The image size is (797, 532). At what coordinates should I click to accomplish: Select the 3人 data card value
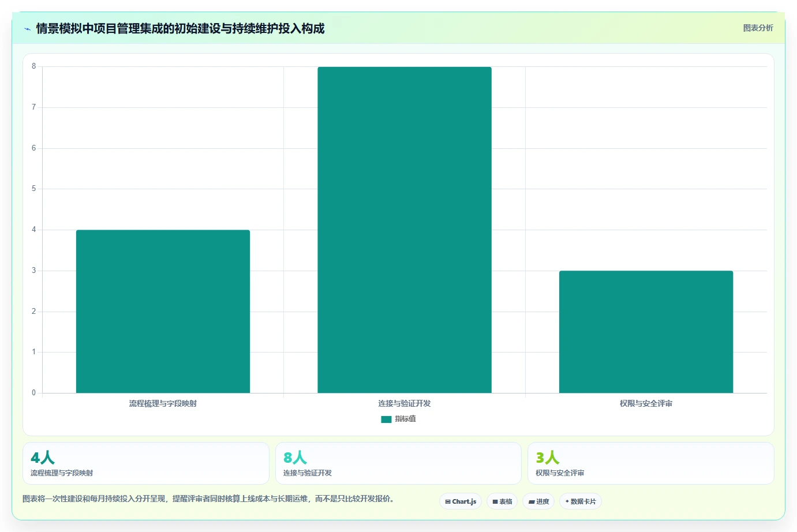coord(548,458)
